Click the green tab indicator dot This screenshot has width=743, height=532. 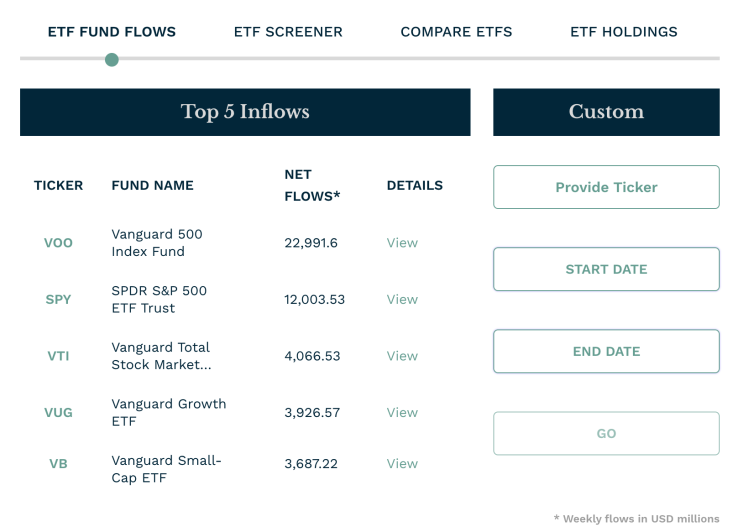coord(112,60)
